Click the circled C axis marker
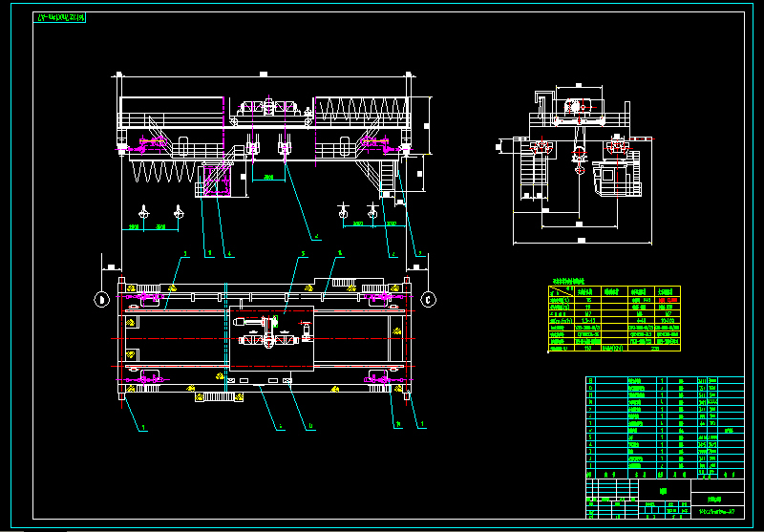 coord(429,299)
